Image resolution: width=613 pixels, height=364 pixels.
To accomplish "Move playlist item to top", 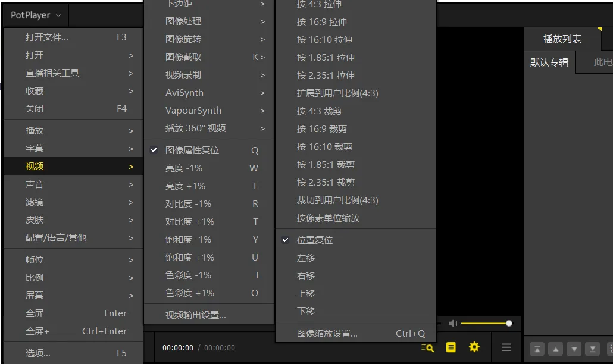I will pos(537,349).
